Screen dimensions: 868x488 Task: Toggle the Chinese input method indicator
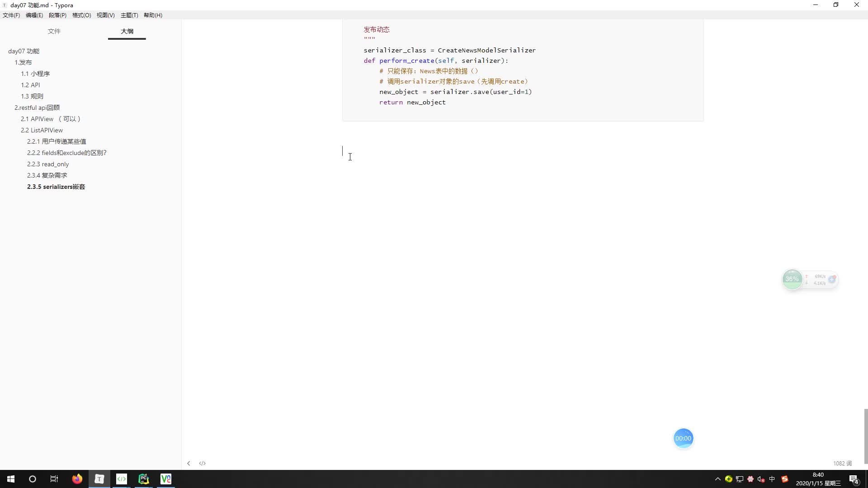click(772, 479)
